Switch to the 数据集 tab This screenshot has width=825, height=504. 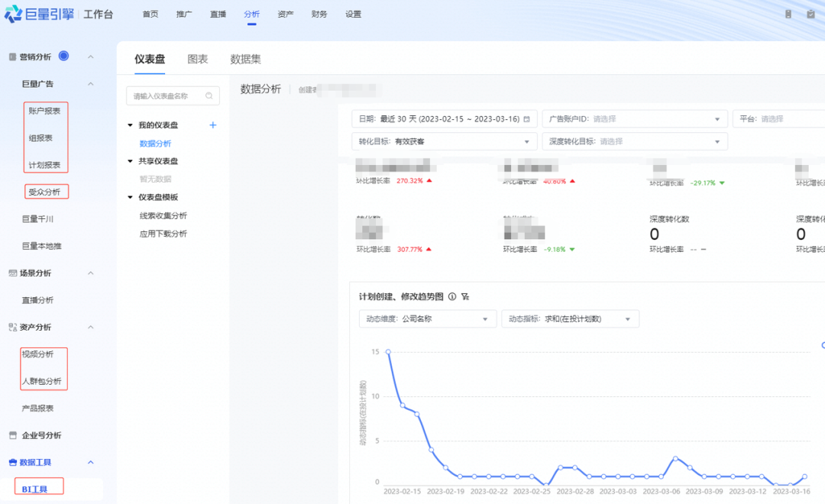(245, 59)
